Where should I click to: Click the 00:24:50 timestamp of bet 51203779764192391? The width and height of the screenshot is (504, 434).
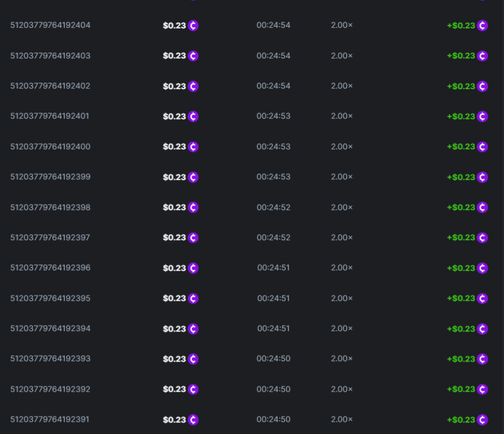click(273, 420)
